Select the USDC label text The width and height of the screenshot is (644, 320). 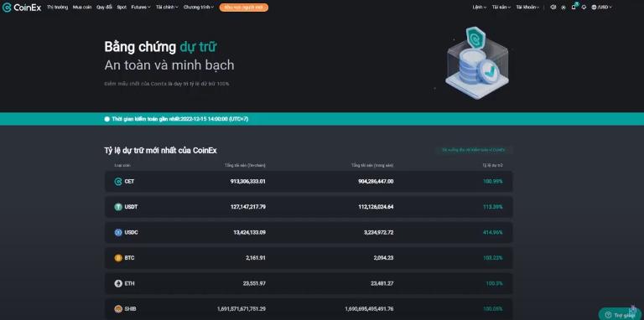click(131, 232)
